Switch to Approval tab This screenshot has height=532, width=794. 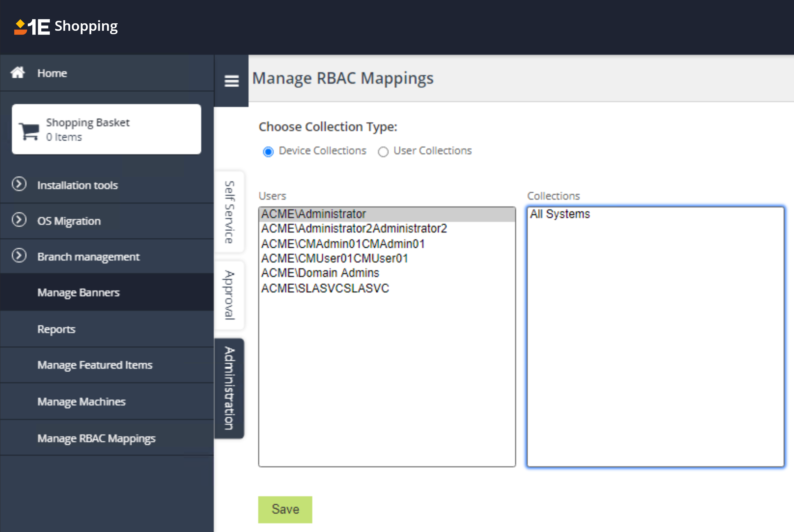click(230, 295)
